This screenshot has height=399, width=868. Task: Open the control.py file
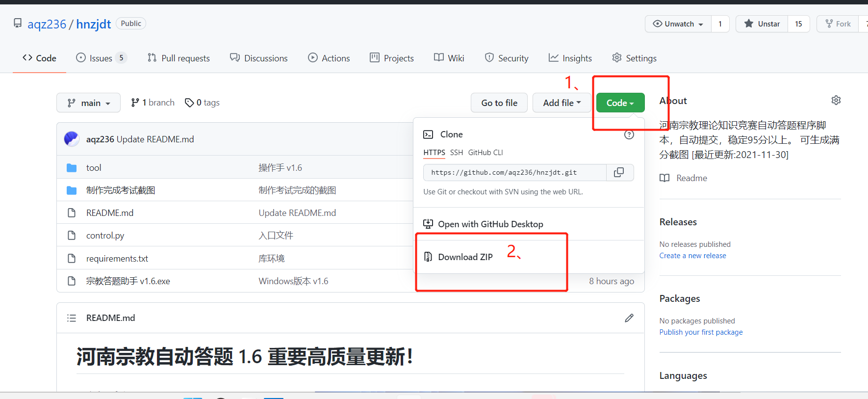[x=105, y=236]
